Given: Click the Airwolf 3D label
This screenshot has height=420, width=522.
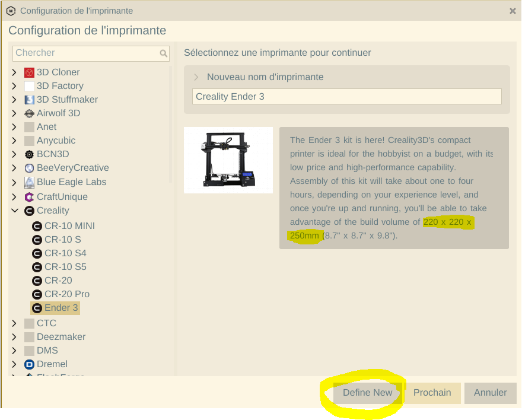Looking at the screenshot, I should pyautogui.click(x=59, y=113).
